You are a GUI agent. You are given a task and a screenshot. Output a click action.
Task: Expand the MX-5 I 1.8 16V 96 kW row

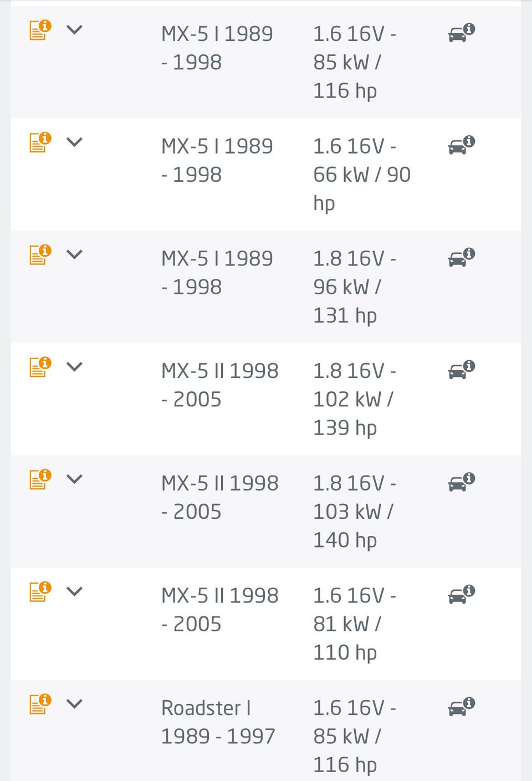click(x=74, y=254)
